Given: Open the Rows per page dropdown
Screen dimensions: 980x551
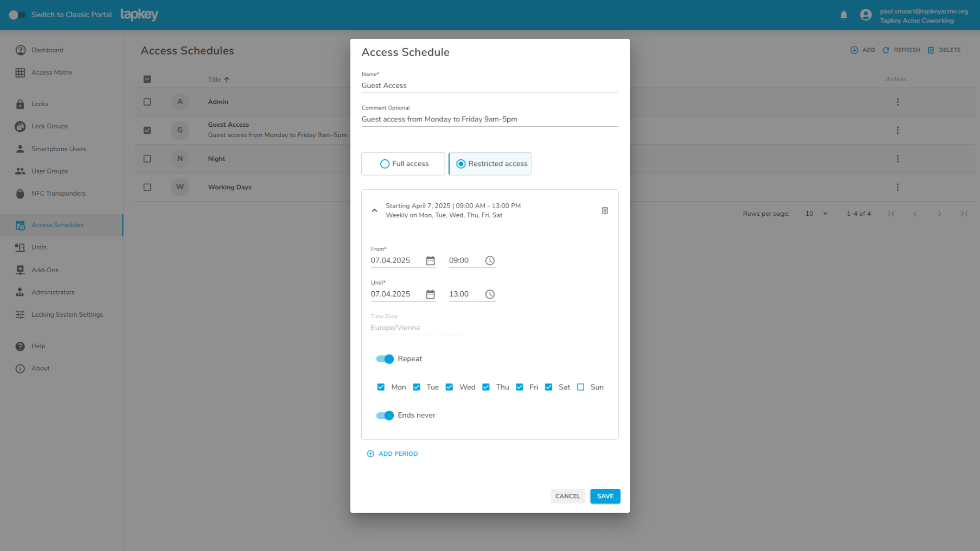Looking at the screenshot, I should (816, 214).
